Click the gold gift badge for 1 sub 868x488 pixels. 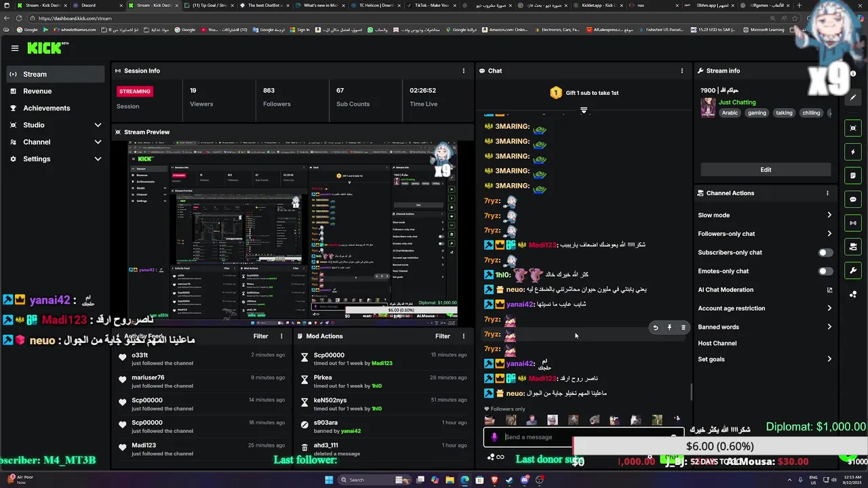click(x=556, y=93)
